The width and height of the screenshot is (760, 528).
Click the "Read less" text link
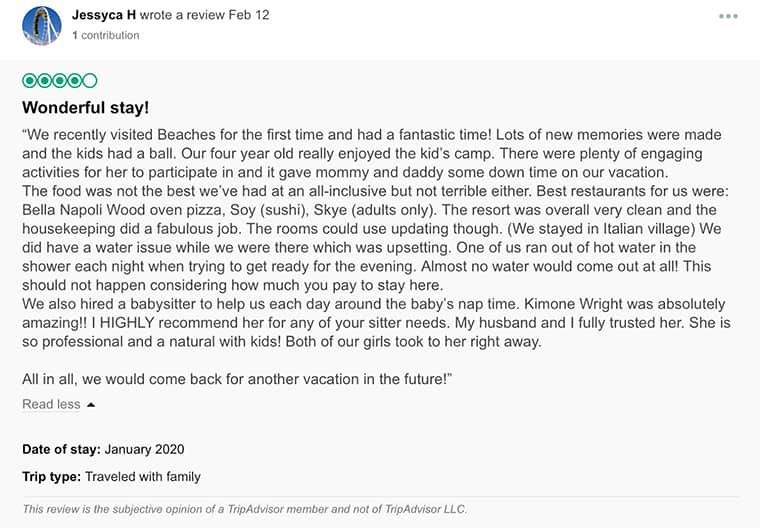51,404
